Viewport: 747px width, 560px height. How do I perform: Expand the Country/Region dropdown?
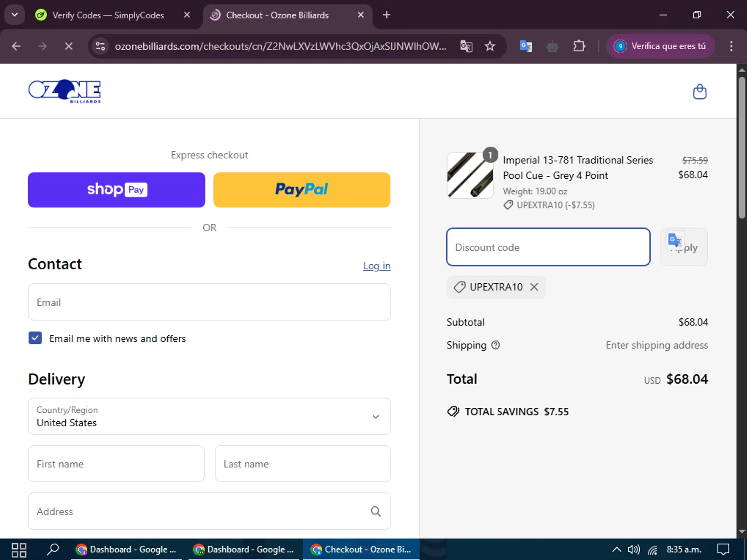click(x=210, y=416)
